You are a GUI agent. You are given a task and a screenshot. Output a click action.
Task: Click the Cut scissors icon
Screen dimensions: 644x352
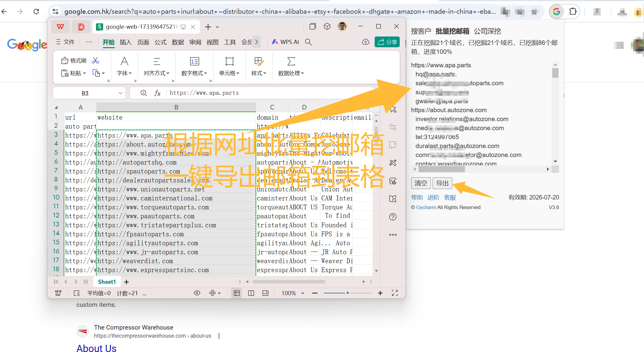tap(95, 61)
